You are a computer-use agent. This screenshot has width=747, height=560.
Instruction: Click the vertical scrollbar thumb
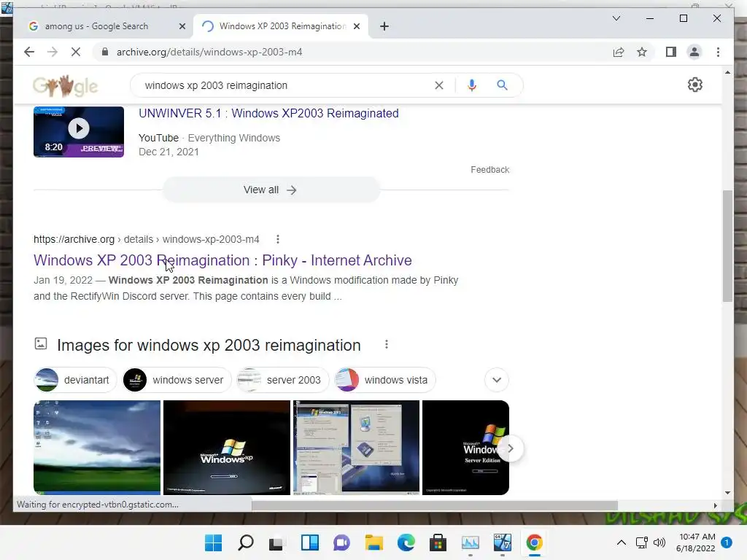[727, 246]
